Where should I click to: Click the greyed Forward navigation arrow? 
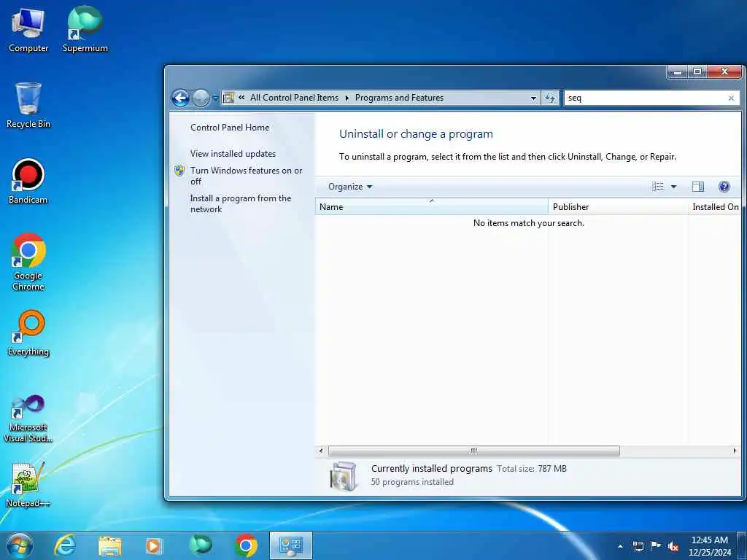pyautogui.click(x=201, y=98)
